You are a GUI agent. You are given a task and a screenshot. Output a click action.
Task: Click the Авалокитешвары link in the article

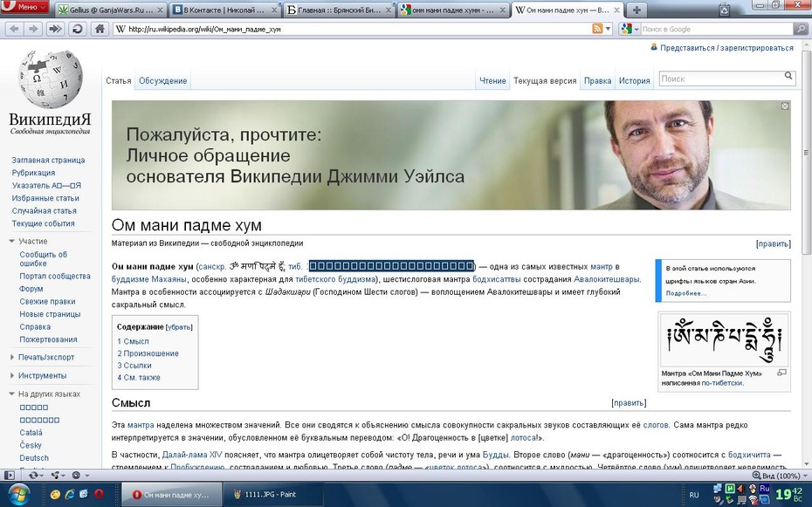click(607, 279)
